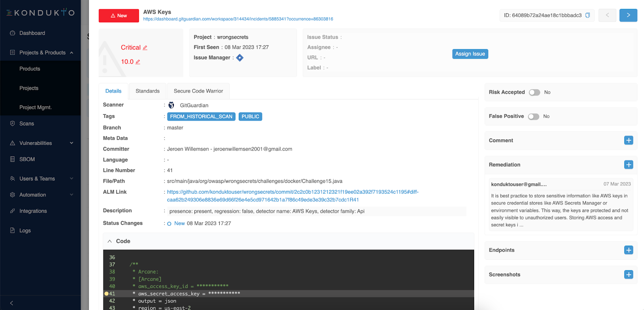
Task: Click the GitGuardian scanner logo
Action: (x=171, y=105)
